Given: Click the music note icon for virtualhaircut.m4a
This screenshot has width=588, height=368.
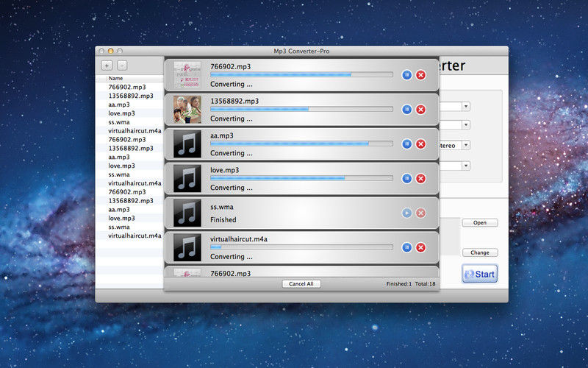Looking at the screenshot, I should tap(187, 247).
